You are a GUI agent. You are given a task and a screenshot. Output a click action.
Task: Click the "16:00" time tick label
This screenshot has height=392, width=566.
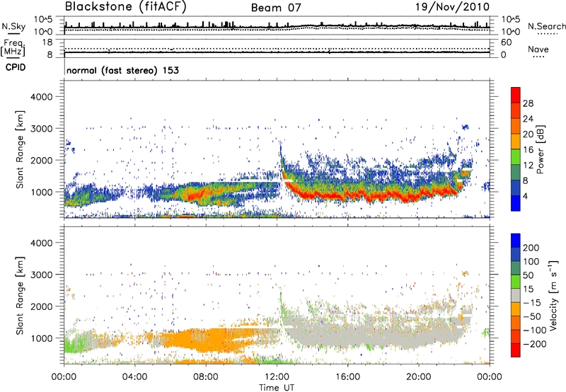click(347, 377)
